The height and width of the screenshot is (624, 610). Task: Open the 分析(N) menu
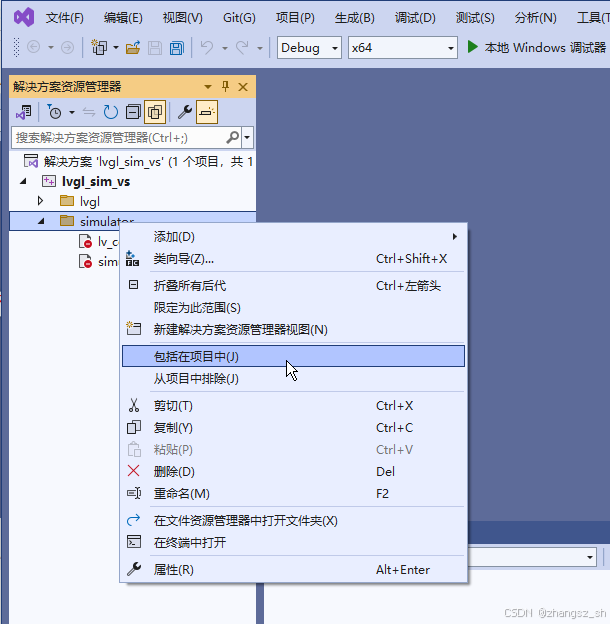click(x=535, y=18)
